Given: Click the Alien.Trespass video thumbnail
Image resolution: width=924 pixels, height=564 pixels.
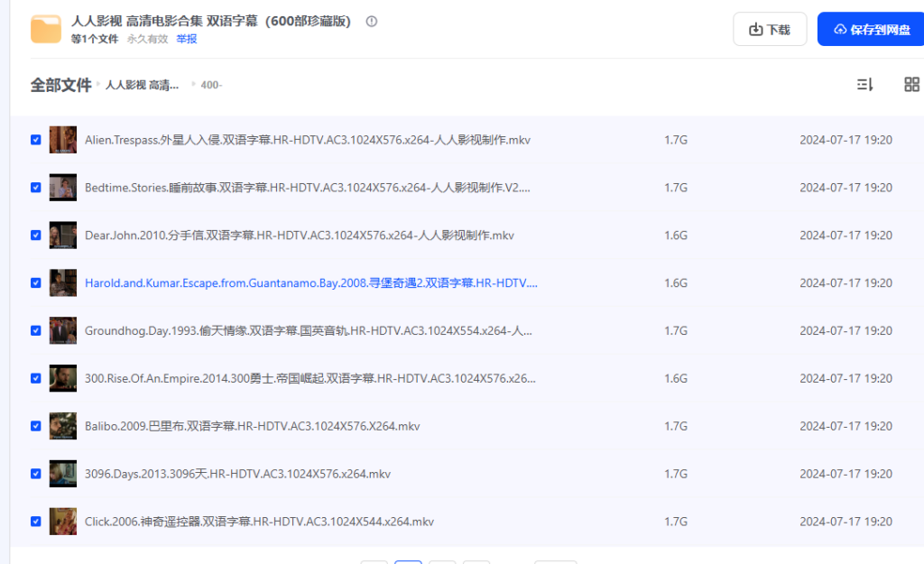Looking at the screenshot, I should click(63, 140).
